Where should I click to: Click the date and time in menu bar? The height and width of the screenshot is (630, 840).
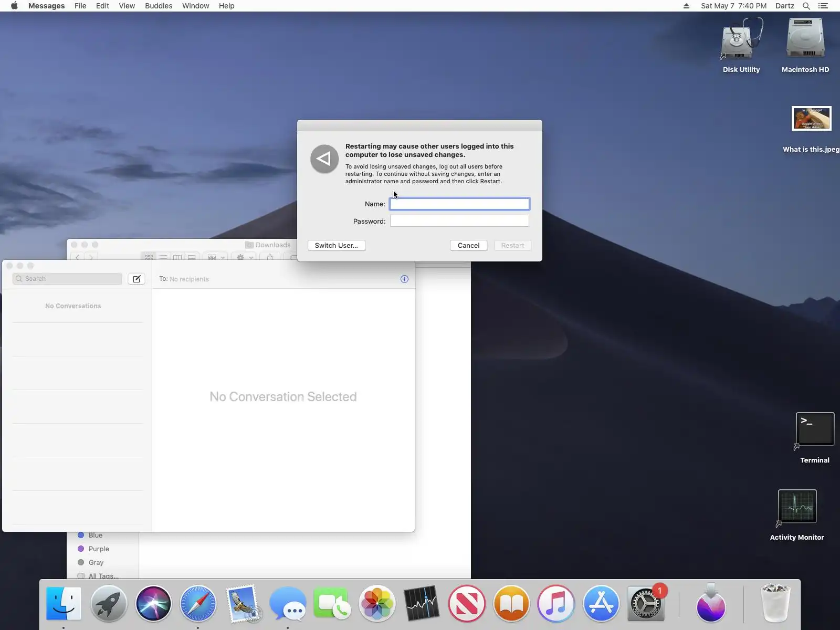tap(733, 6)
